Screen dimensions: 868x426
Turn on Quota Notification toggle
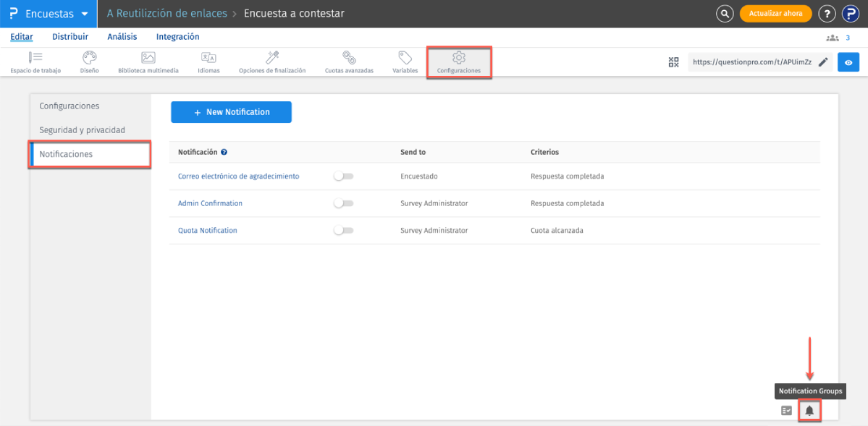(x=343, y=231)
